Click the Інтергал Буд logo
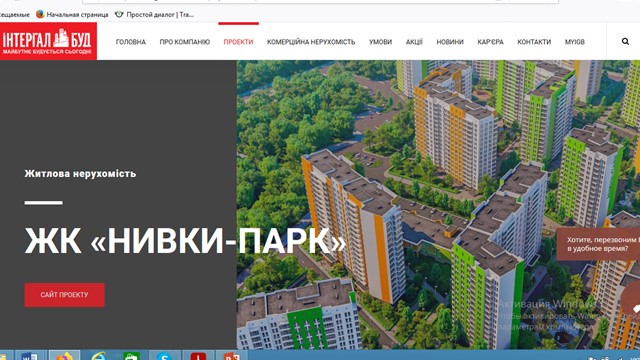This screenshot has width=640, height=360. click(48, 41)
